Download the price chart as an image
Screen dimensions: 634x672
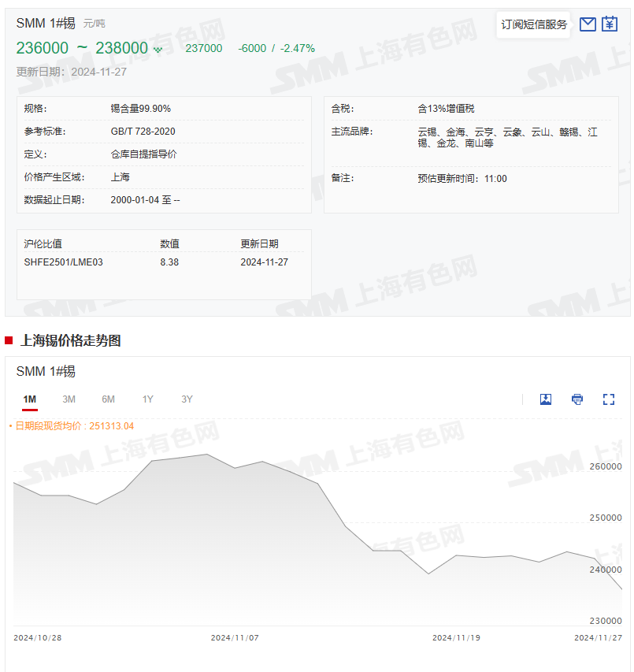coord(545,399)
